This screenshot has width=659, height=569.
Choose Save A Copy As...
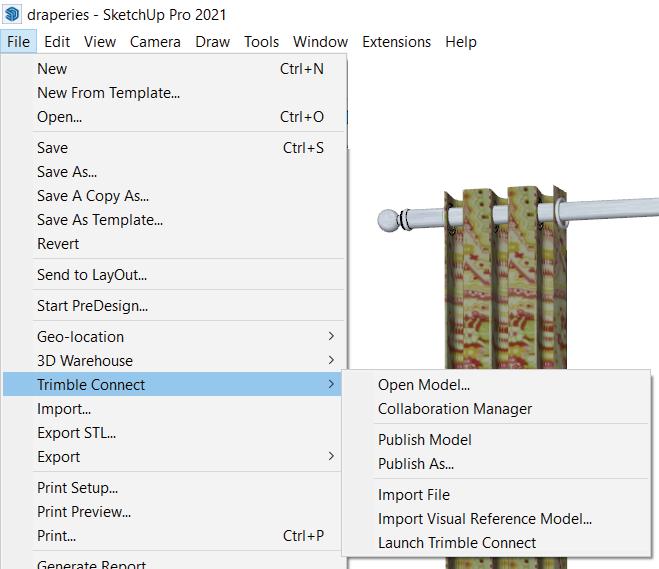tap(174, 195)
